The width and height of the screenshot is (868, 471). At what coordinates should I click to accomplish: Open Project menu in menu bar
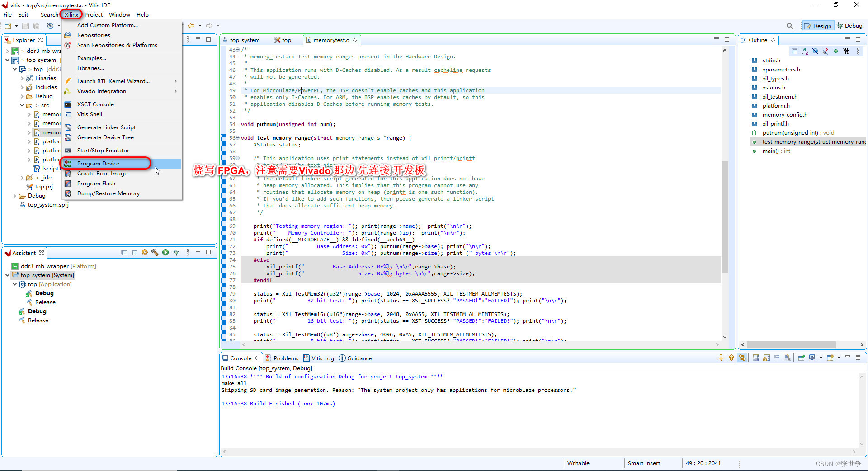pos(94,15)
